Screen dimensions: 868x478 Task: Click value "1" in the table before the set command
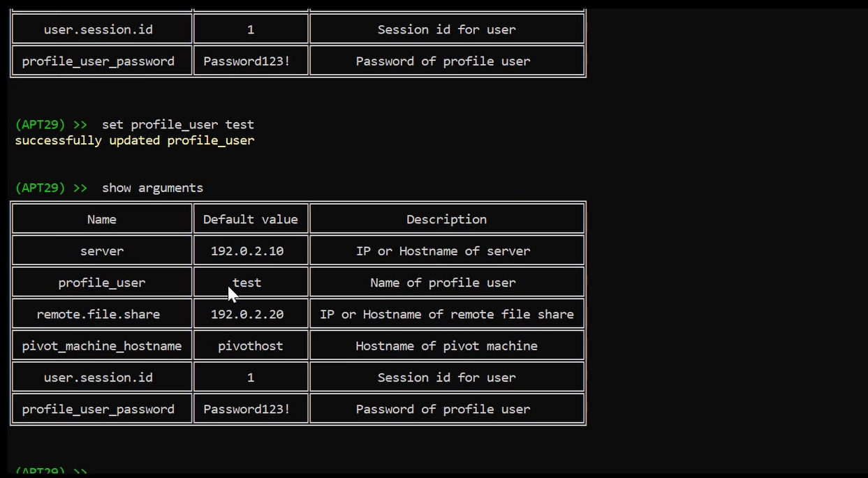point(251,29)
